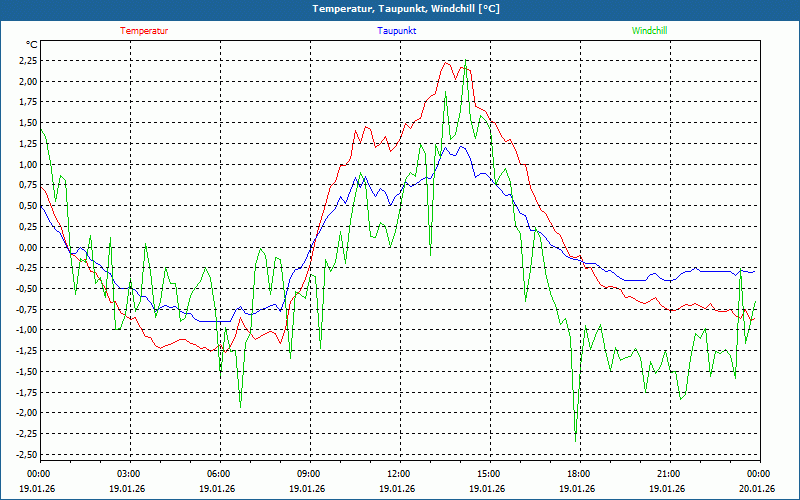This screenshot has height=500, width=800.
Task: Click the red Temperatur curve's highest peak
Action: click(447, 62)
